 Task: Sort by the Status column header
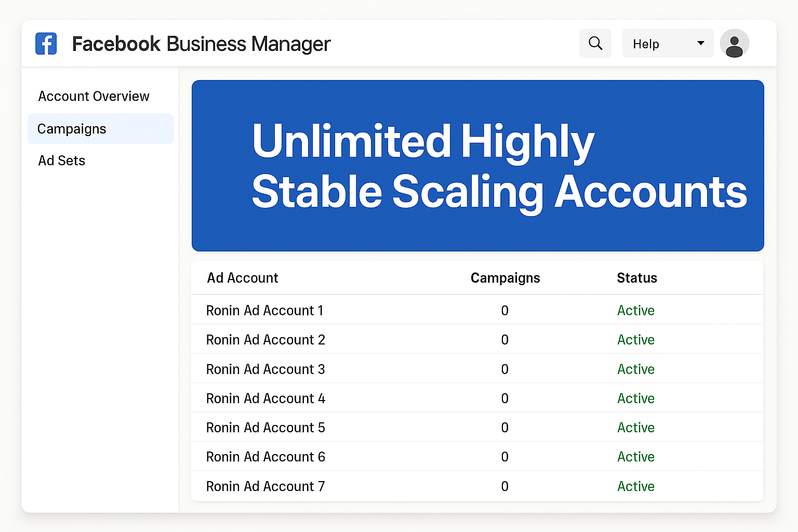(x=636, y=278)
